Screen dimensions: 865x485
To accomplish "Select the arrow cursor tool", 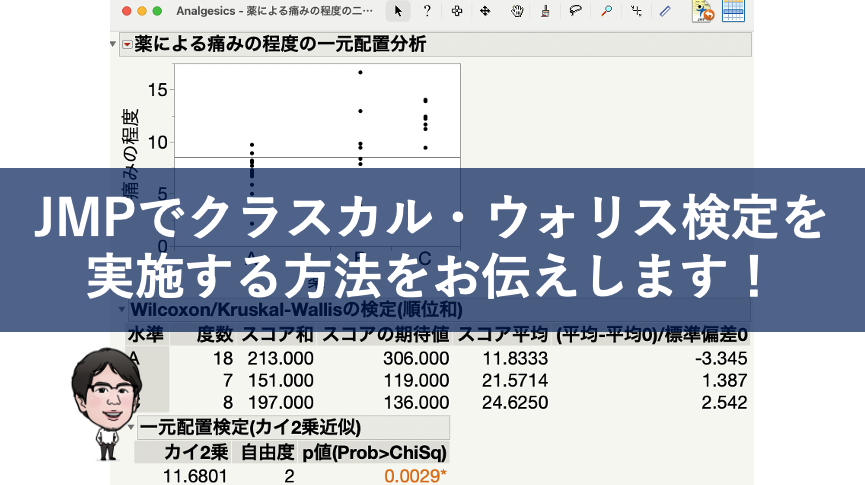I will 398,11.
